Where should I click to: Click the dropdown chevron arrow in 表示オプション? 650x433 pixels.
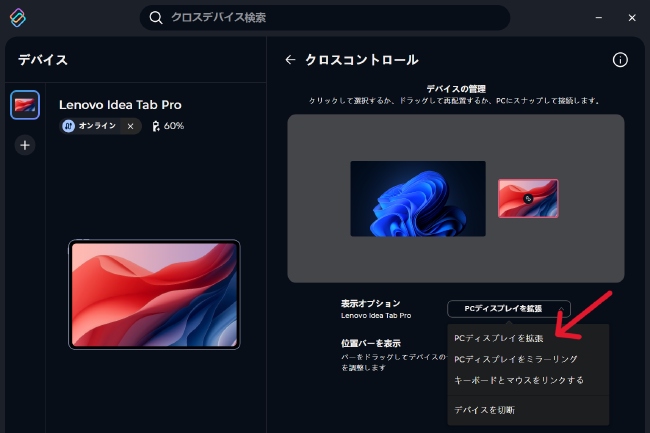(x=560, y=309)
